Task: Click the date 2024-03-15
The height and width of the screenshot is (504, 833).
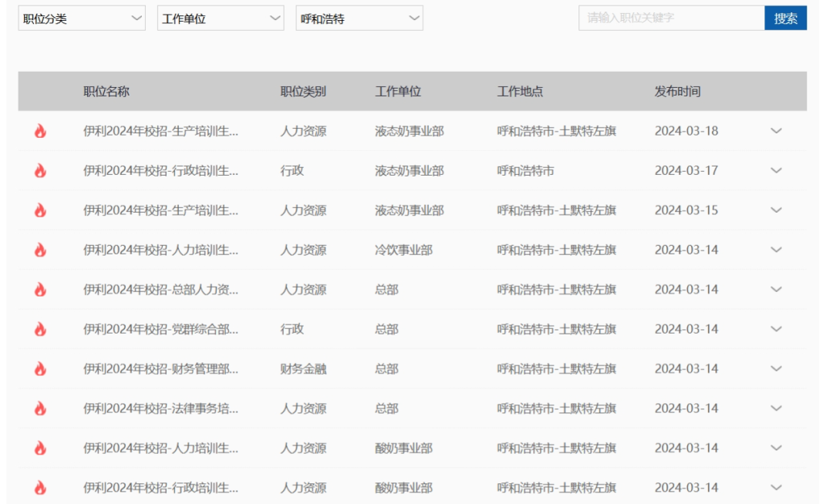Action: point(686,210)
